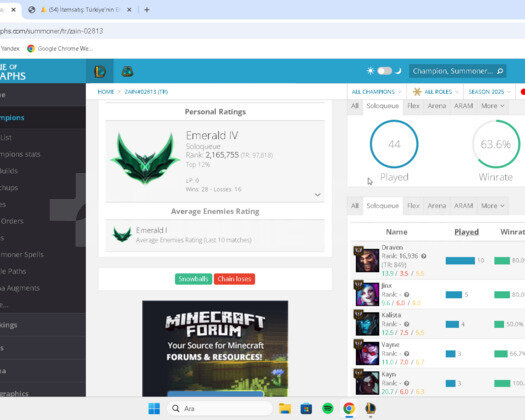Open the Minecraft Forum advertisement
The width and height of the screenshot is (525, 420).
click(215, 348)
